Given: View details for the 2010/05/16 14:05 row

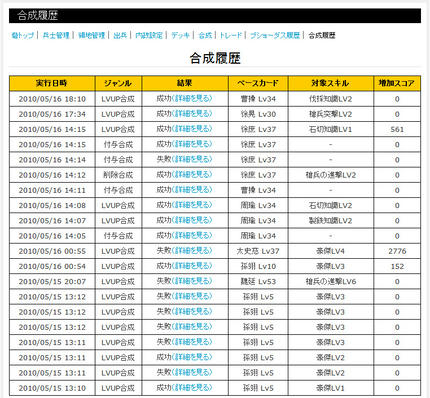Looking at the screenshot, I should [192, 235].
